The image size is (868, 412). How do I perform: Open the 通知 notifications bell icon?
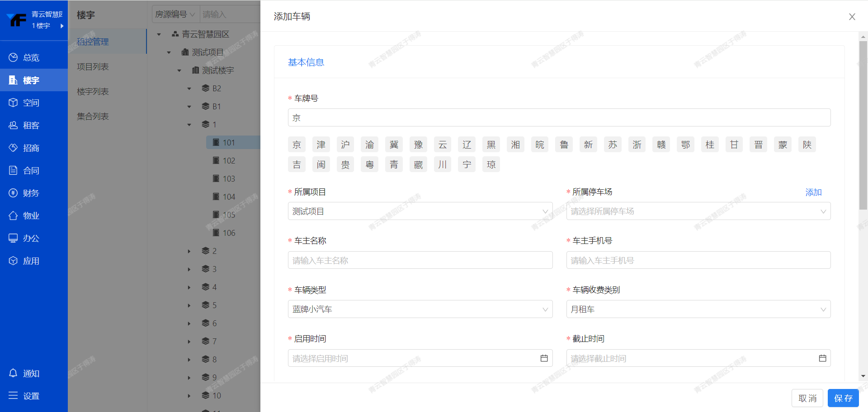pos(13,373)
